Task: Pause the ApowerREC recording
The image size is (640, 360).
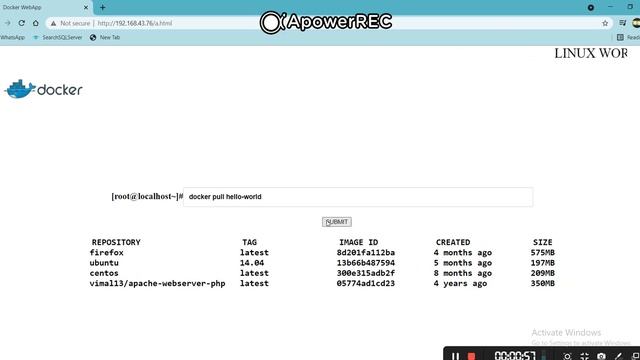Action: (455, 356)
